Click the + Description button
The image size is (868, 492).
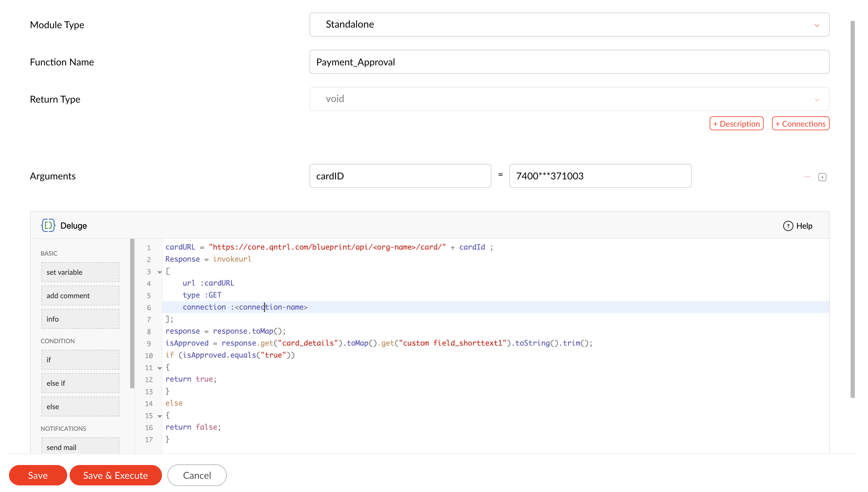[736, 124]
